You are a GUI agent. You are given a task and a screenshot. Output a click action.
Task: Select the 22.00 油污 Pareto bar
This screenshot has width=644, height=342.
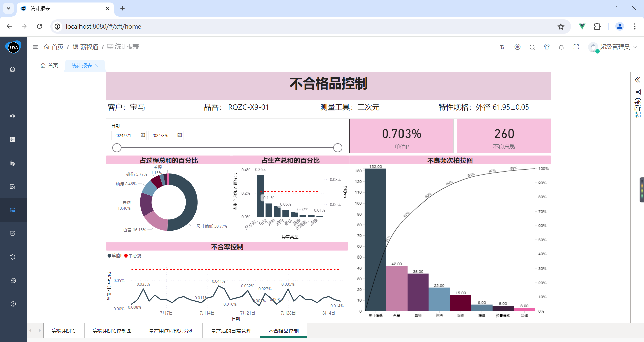[x=439, y=299]
